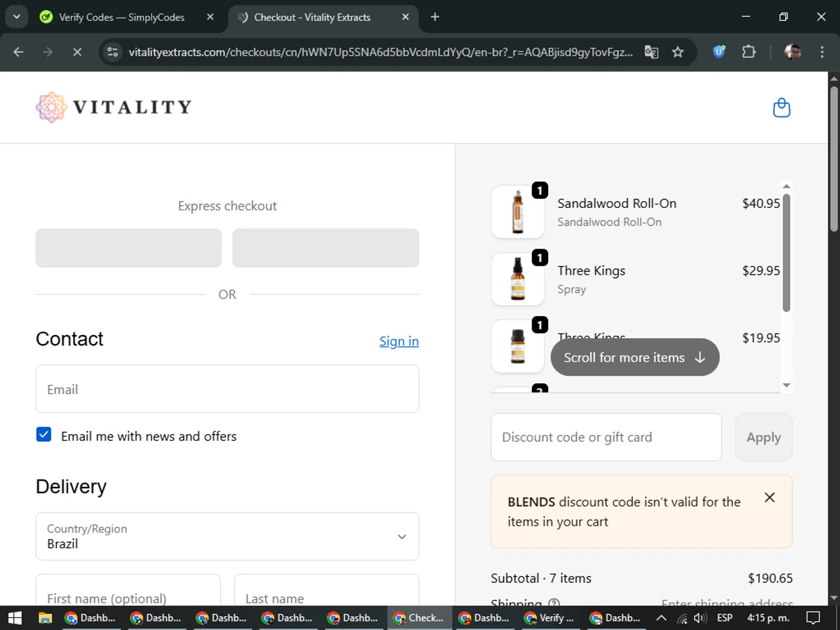This screenshot has width=840, height=630.
Task: Click the Vitality flower logo
Action: [x=52, y=107]
